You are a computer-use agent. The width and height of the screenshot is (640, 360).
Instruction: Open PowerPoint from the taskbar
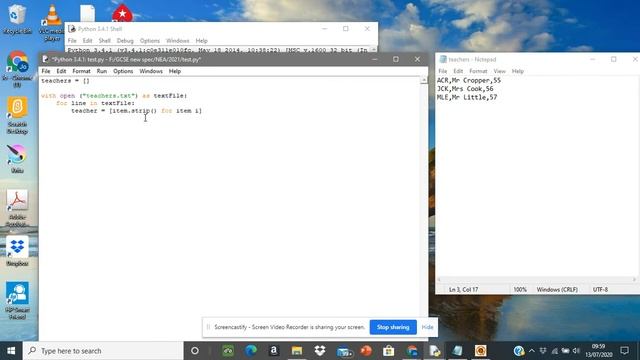pyautogui.click(x=366, y=351)
